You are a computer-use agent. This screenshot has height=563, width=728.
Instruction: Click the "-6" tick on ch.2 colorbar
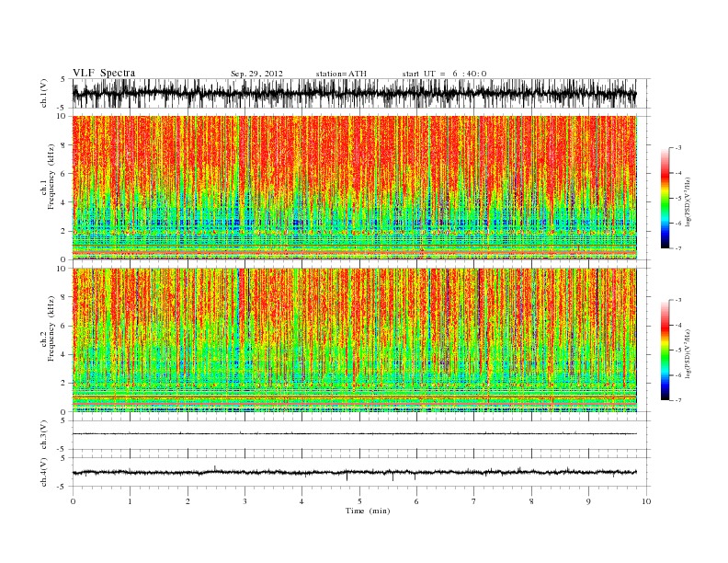pos(677,375)
